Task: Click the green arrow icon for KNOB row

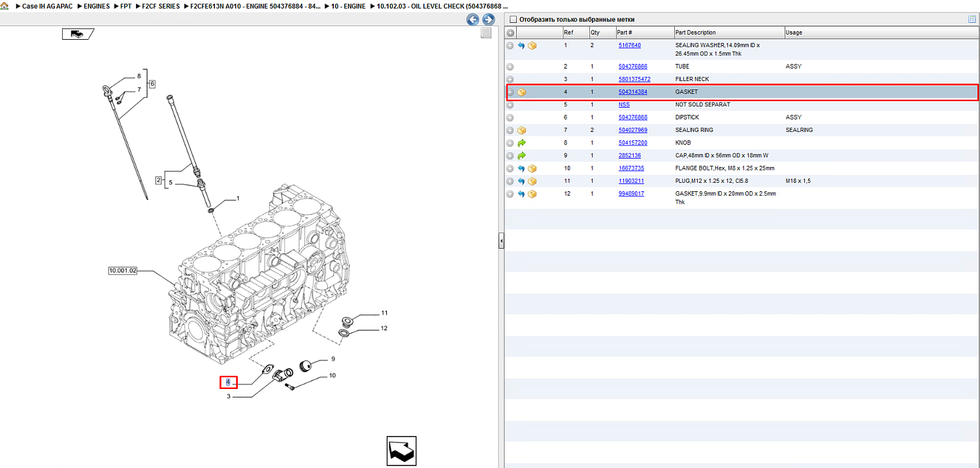Action: (x=521, y=143)
